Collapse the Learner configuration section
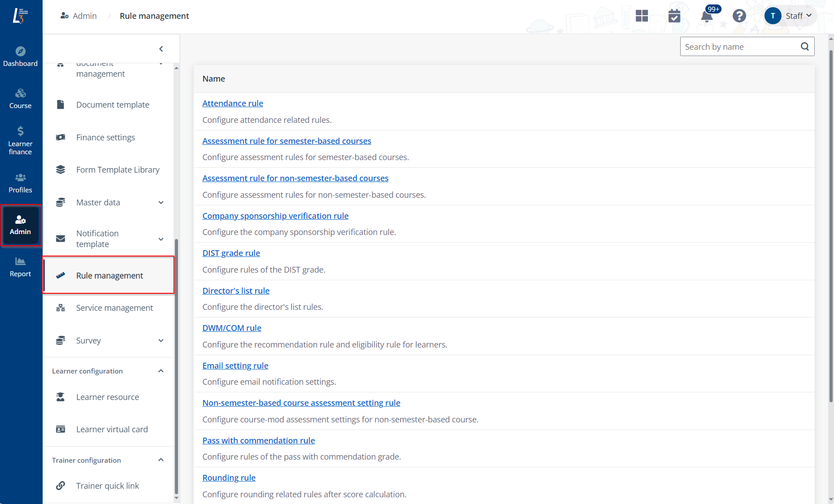The width and height of the screenshot is (834, 504). tap(161, 371)
